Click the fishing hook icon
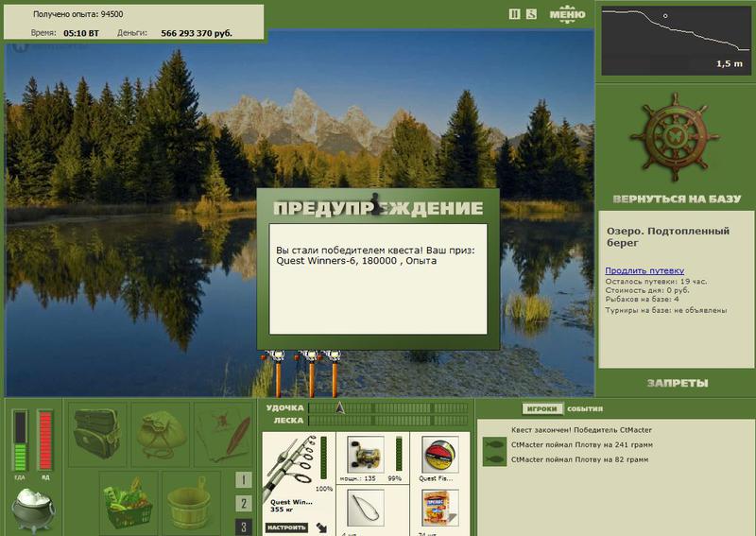Viewport: 756px width, 536px height. tap(366, 508)
